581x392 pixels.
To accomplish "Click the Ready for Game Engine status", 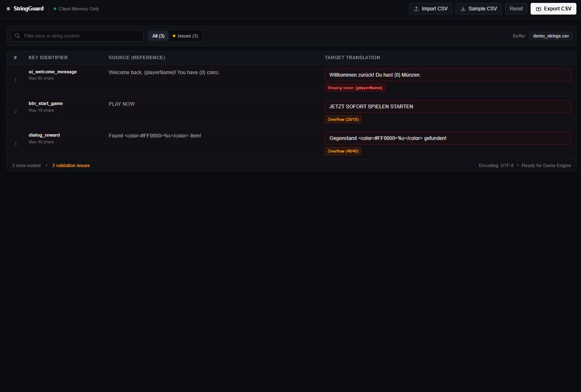I will click(x=546, y=165).
